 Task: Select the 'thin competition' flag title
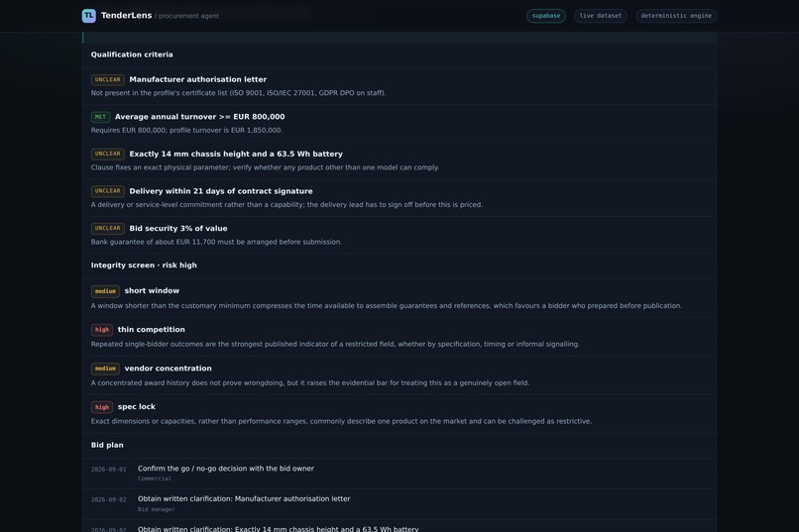tap(152, 329)
